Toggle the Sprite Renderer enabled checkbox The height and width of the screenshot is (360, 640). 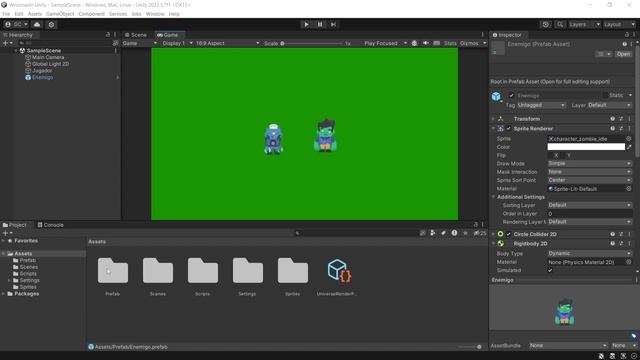tap(509, 129)
